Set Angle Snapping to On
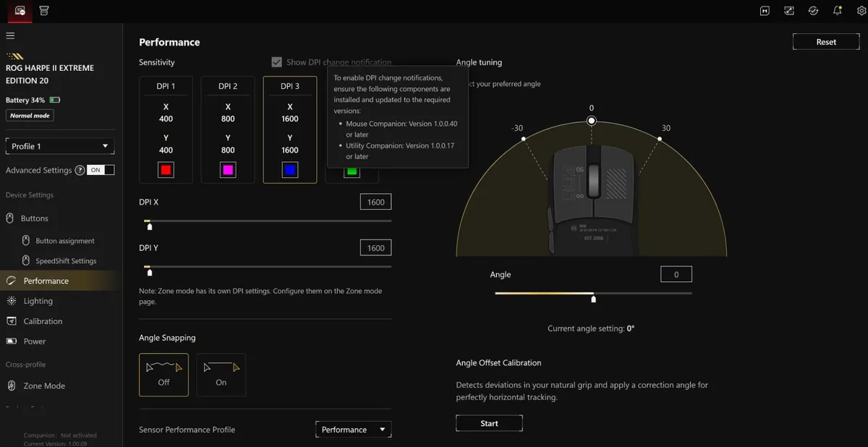This screenshot has width=868, height=447. [x=221, y=375]
